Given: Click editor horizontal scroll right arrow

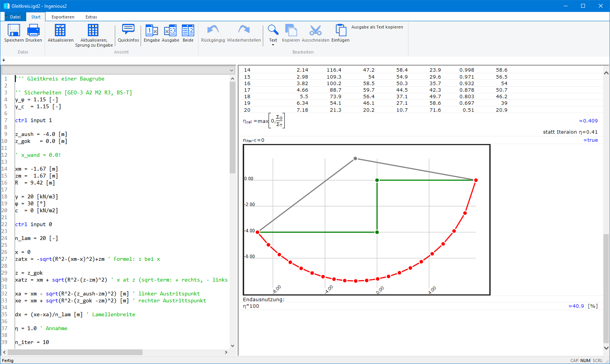Looking at the screenshot, I should [226, 352].
